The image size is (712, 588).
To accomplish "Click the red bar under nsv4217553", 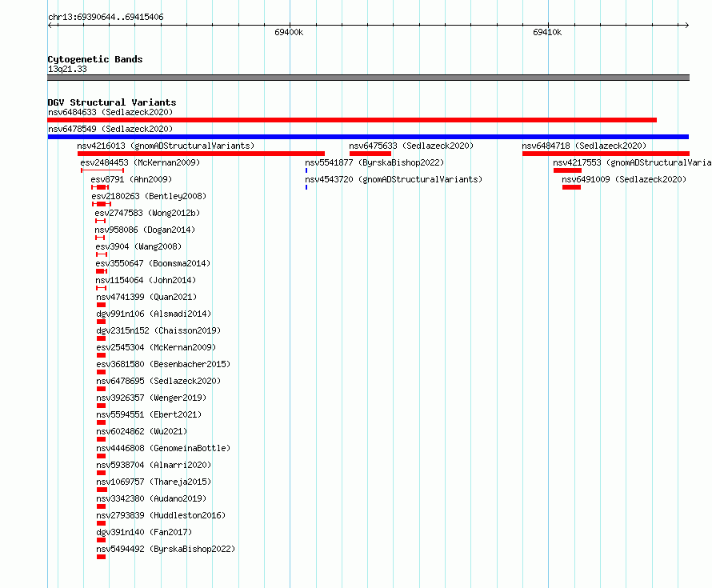I will coord(568,170).
